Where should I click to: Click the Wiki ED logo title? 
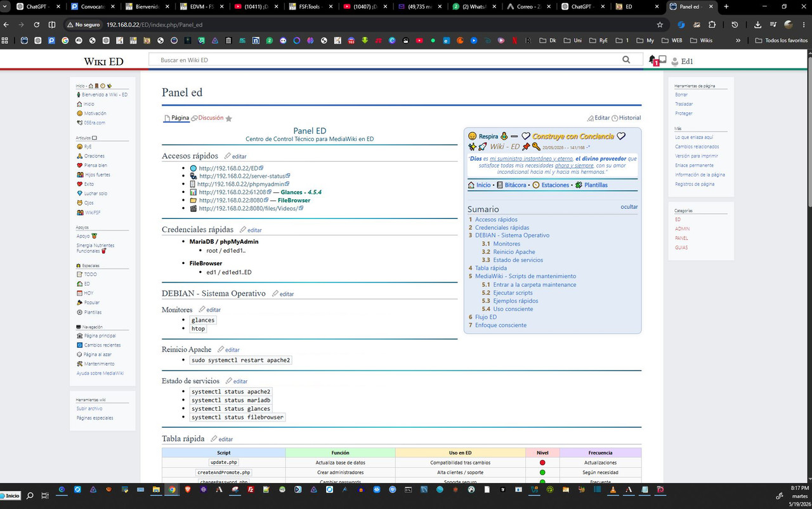(104, 62)
